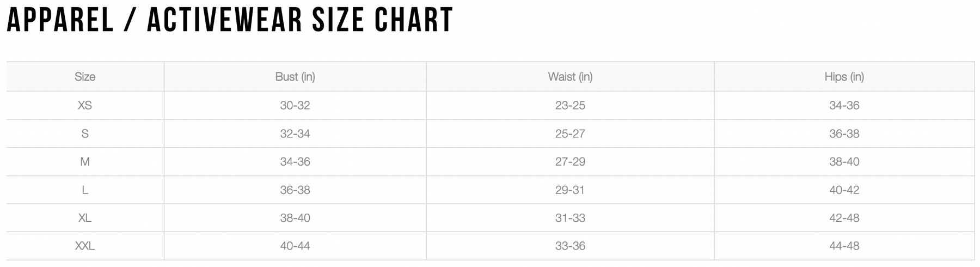Select the Size column header
The height and width of the screenshot is (267, 980).
85,77
